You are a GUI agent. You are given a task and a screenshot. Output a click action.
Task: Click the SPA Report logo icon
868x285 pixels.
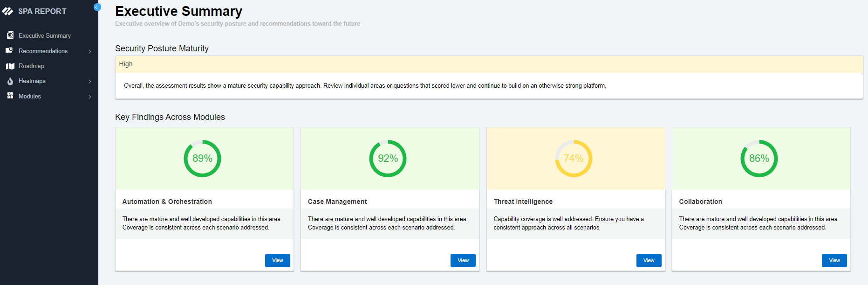7,11
